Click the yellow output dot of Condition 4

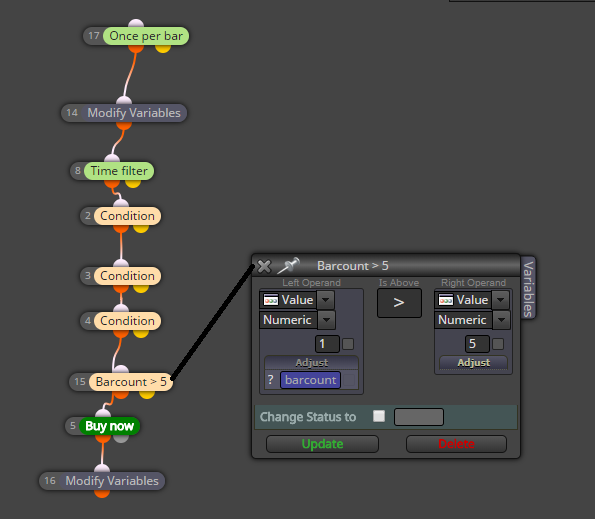140,333
